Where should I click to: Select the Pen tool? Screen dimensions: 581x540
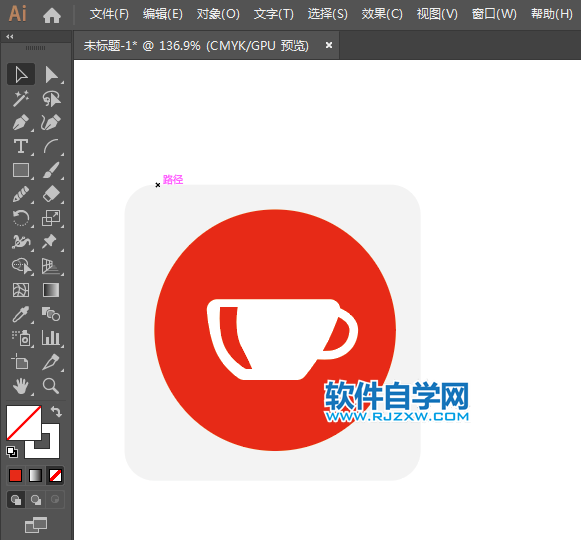click(21, 123)
